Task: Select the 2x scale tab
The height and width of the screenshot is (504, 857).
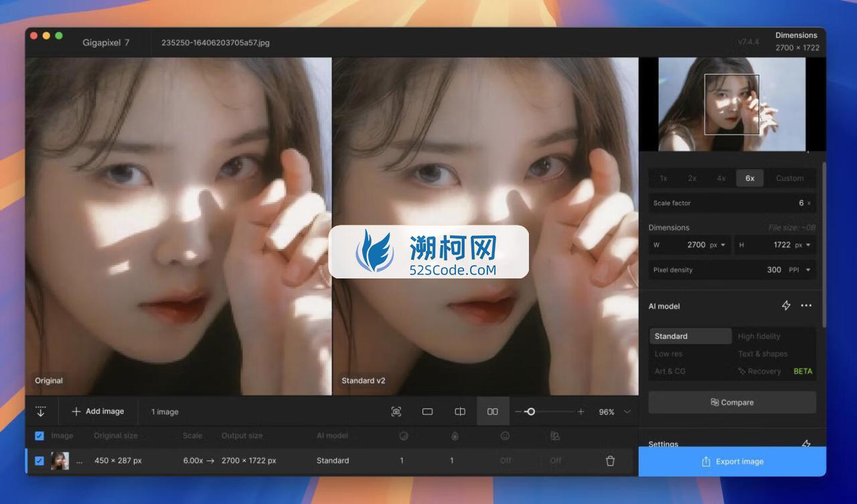Action: point(692,178)
